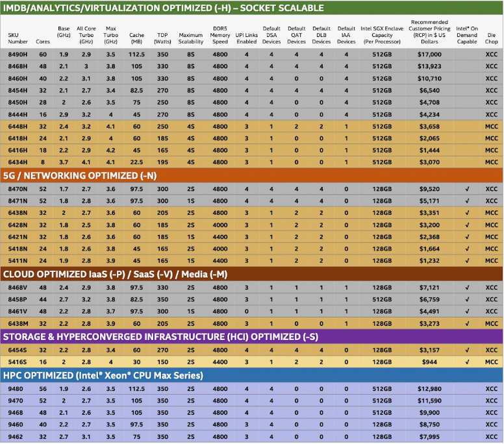Click the 8461V SKU cell

click(x=18, y=312)
